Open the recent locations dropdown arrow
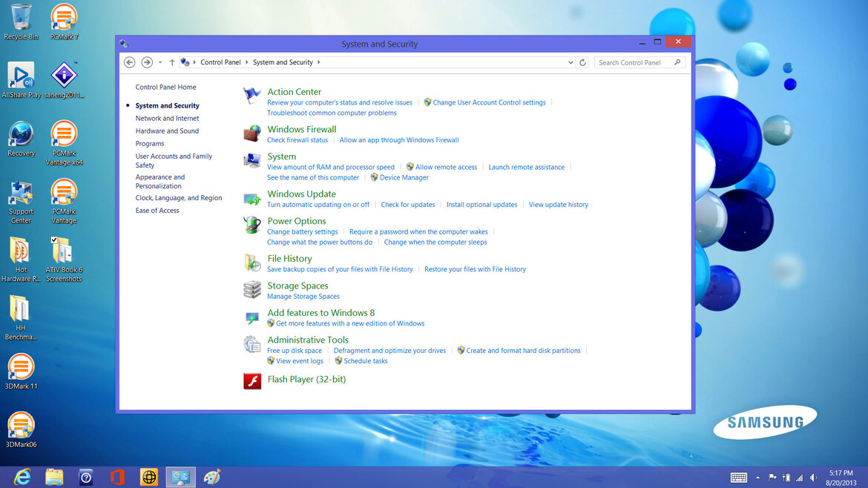Image resolution: width=868 pixels, height=488 pixels. click(x=160, y=62)
